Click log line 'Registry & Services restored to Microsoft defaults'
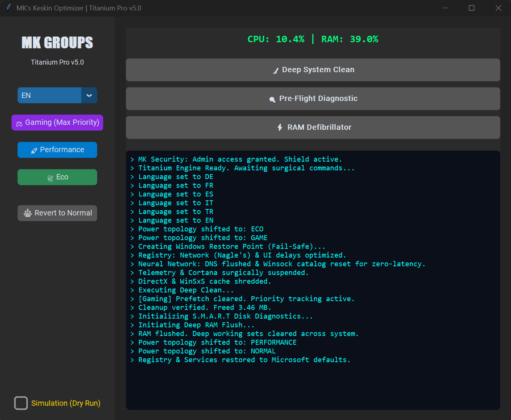Screen dimensions: 511x420 (x=240, y=360)
